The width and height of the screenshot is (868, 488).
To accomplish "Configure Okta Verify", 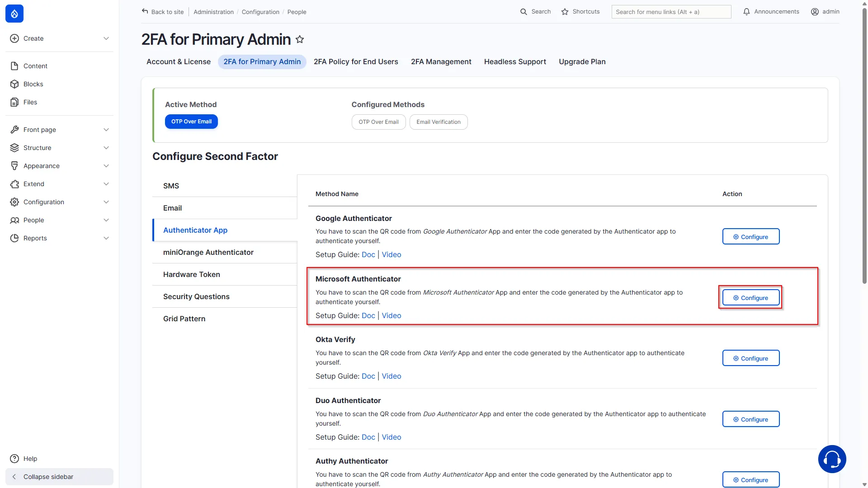I will 750,358.
